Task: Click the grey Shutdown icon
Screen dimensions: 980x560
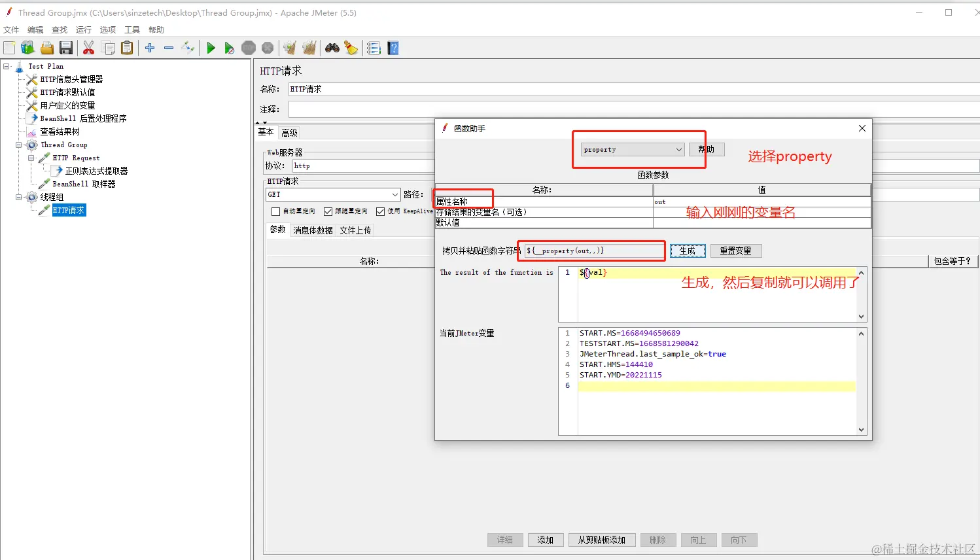Action: coord(268,48)
